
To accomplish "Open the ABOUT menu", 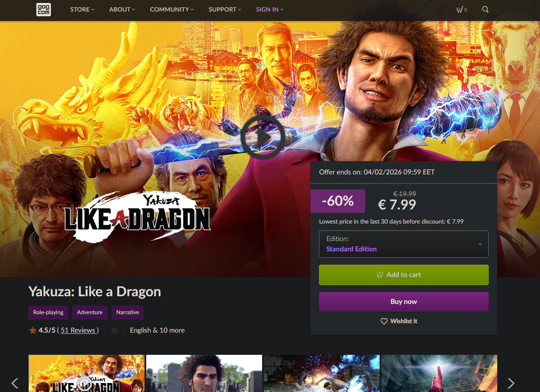I will point(122,9).
